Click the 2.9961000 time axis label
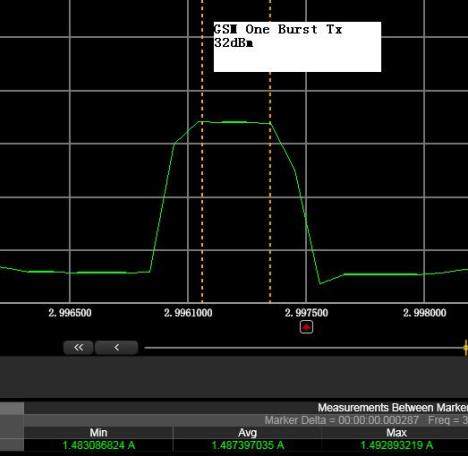The width and height of the screenshot is (468, 456). 188,313
